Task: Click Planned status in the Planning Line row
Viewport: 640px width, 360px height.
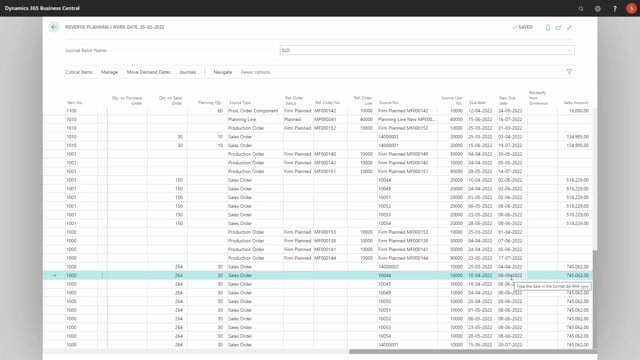Action: tap(293, 120)
